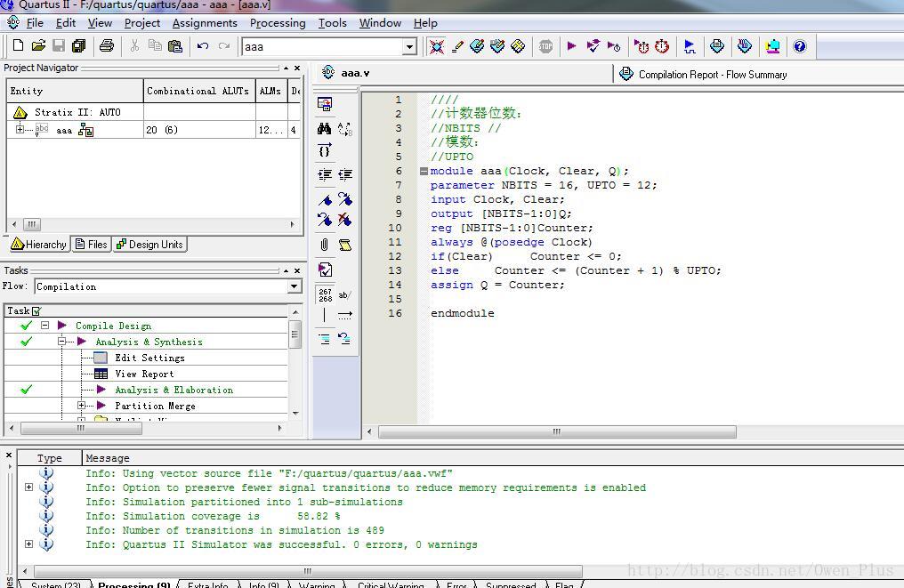Image resolution: width=904 pixels, height=588 pixels.
Task: Toggle line numbers 267/268 icon
Action: [x=325, y=294]
